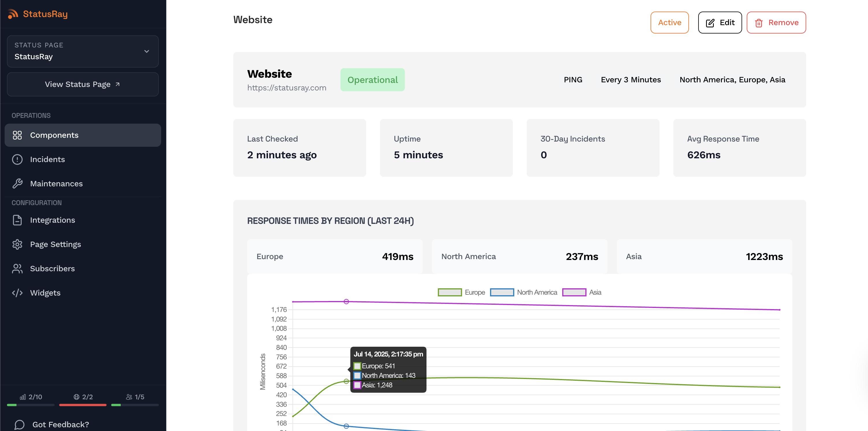Go to the Subscribers section

[52, 269]
